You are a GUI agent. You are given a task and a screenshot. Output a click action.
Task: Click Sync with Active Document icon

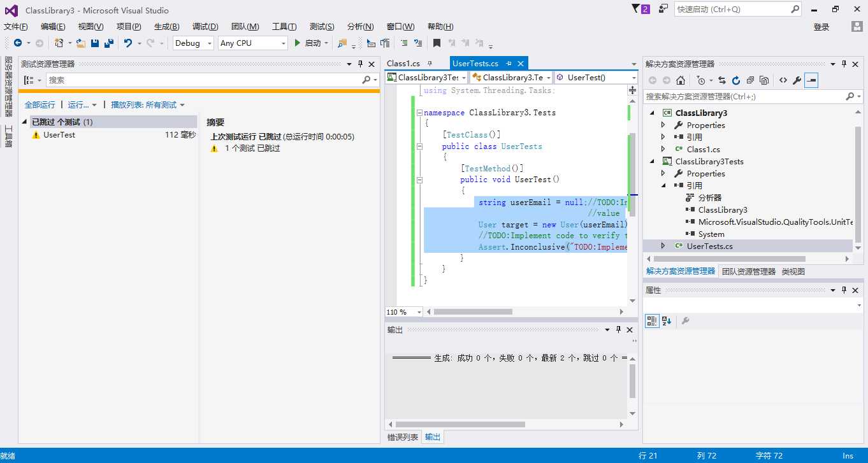722,80
